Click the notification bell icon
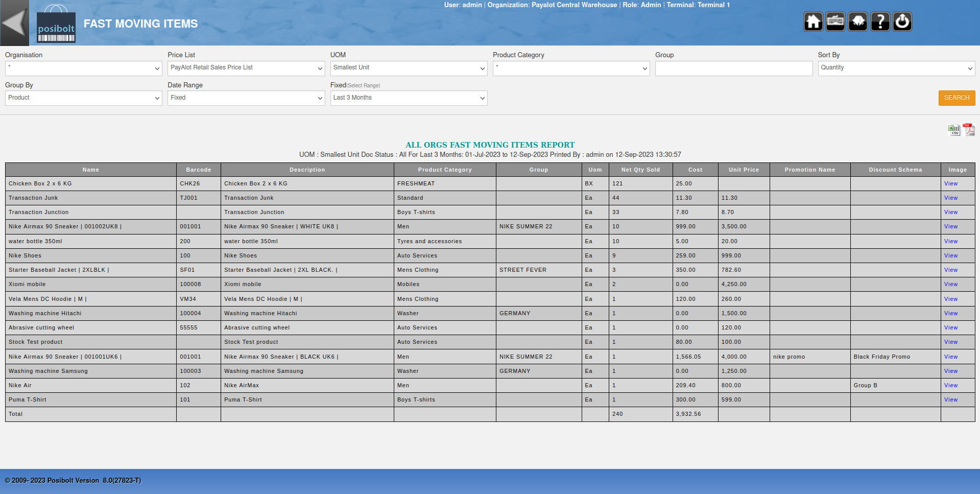This screenshot has width=980, height=494. (x=858, y=22)
